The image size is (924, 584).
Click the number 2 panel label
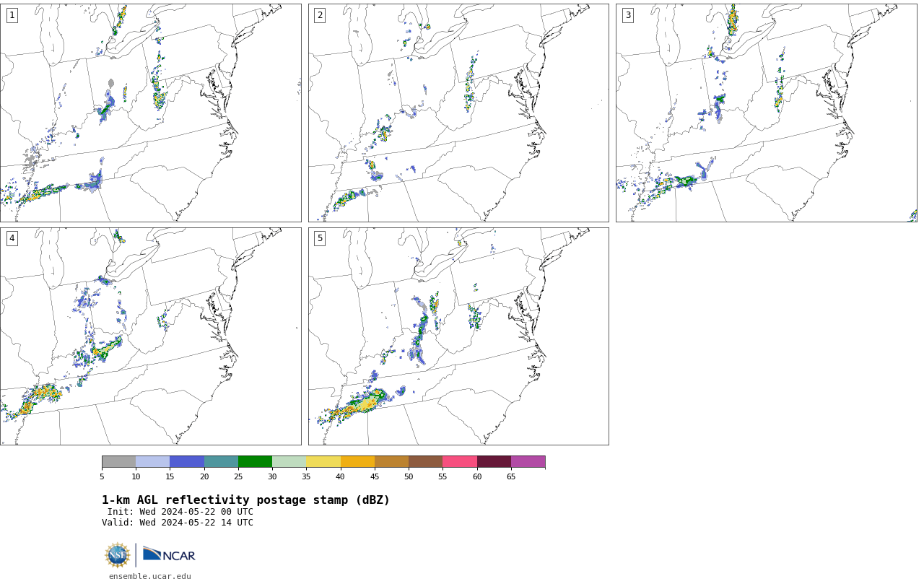(320, 15)
